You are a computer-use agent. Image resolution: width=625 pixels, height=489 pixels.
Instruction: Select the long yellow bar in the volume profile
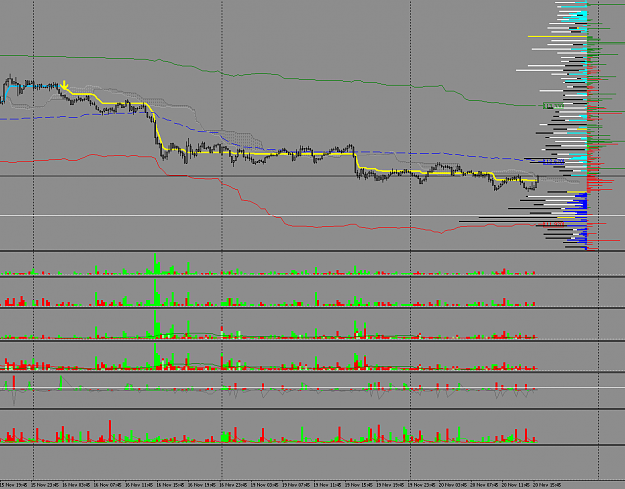point(558,37)
